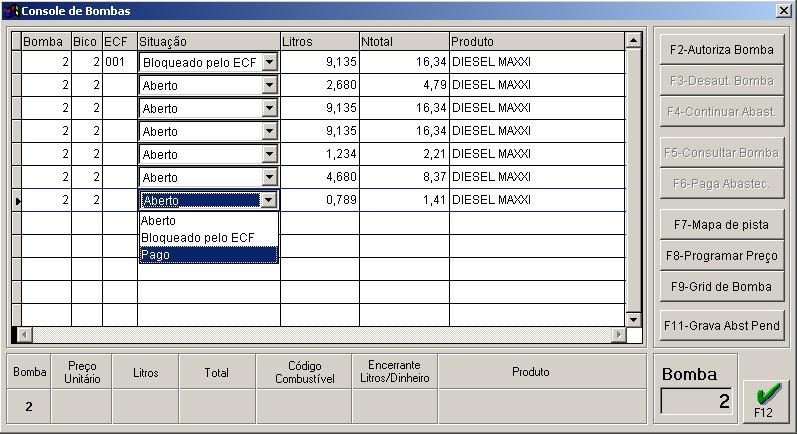Viewport: 797px width, 434px height.
Task: Click the 'Encerrante Litros/Dinheiro' header
Action: 394,371
